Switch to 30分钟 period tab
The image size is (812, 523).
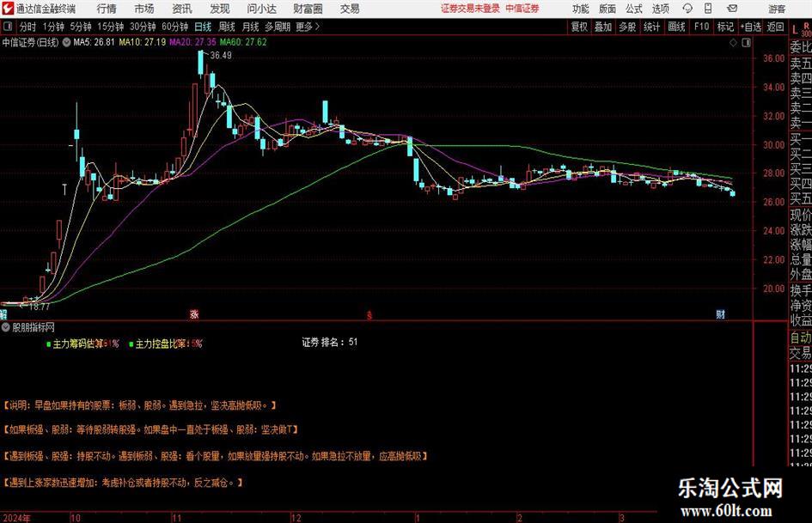coord(143,27)
